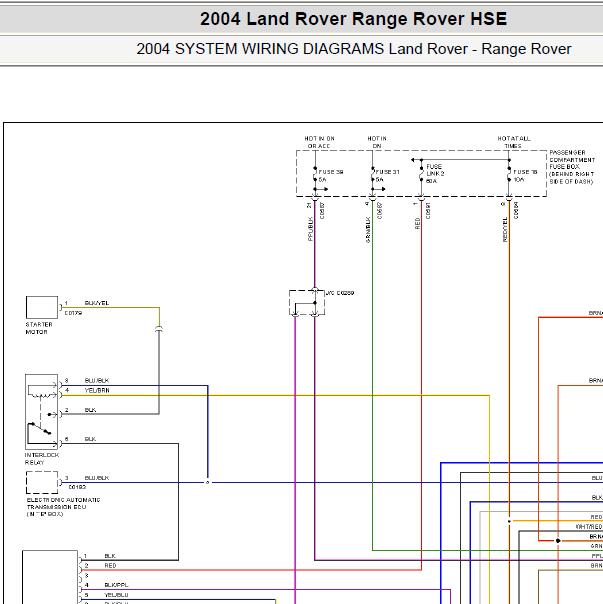Click the "2004 SYSTEM WIRING DIAGRAMS" subtitle line
The image size is (603, 604).
[353, 49]
